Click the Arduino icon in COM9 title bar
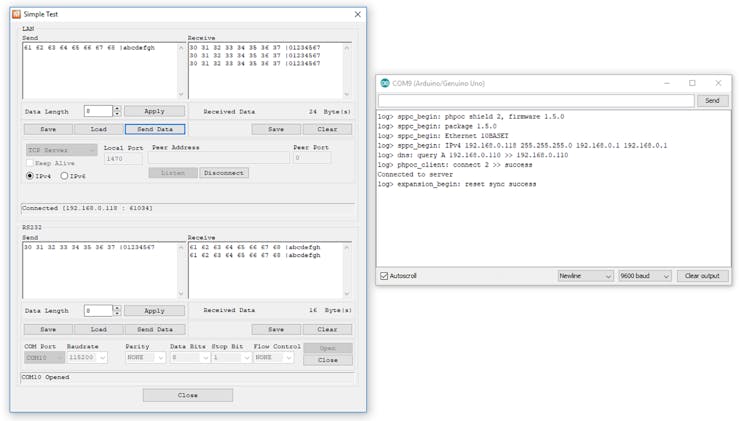740x421 pixels. click(x=385, y=83)
